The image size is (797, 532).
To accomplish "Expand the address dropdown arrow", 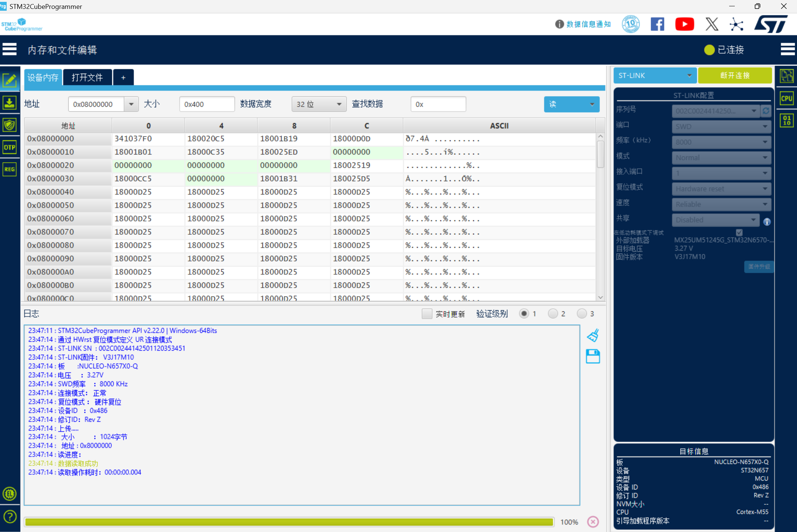I will click(131, 104).
